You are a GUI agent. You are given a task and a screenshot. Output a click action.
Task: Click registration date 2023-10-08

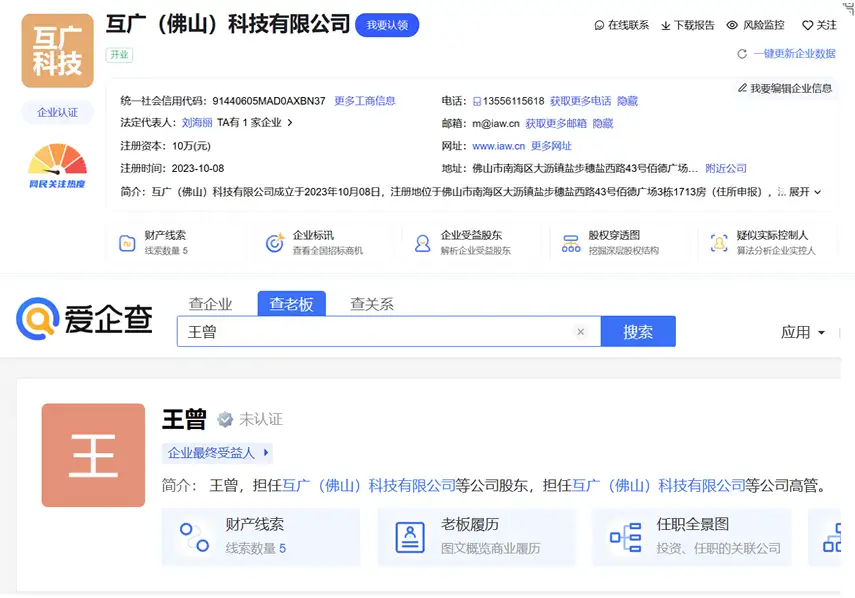tap(198, 168)
